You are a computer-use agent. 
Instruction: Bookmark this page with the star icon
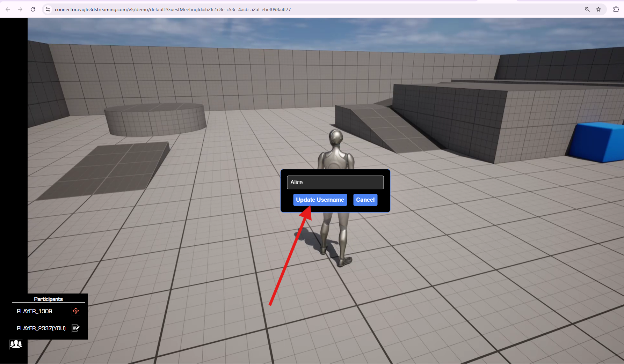point(598,9)
